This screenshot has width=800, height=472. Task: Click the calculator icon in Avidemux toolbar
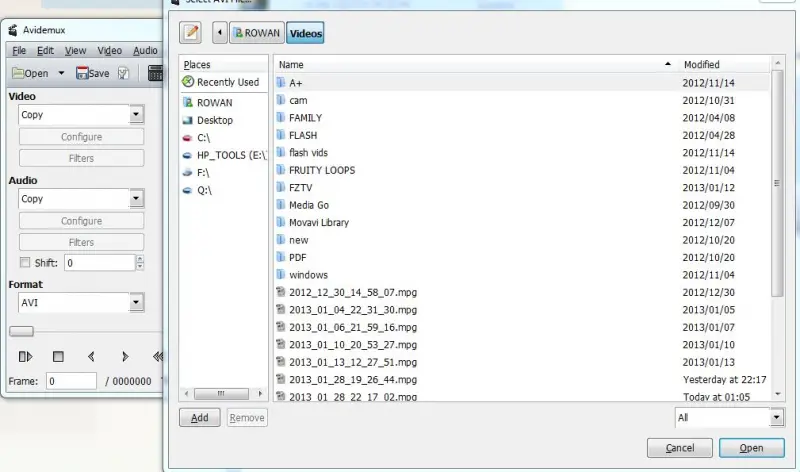tap(155, 73)
